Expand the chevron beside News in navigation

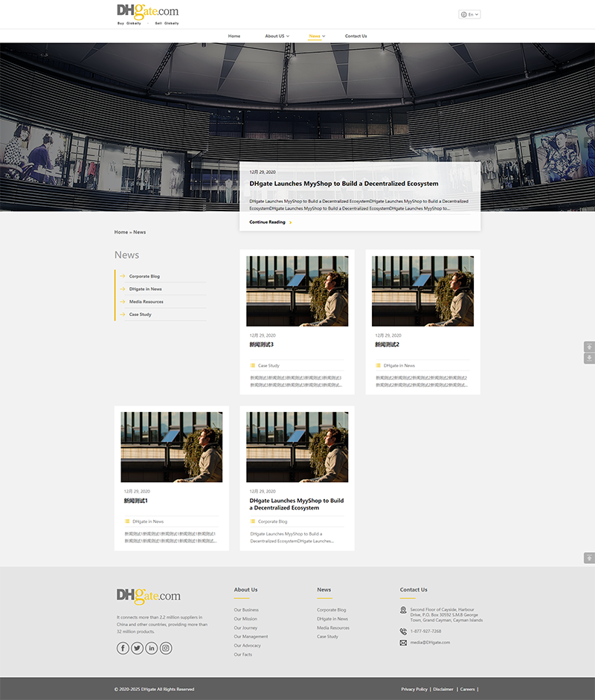pyautogui.click(x=324, y=36)
